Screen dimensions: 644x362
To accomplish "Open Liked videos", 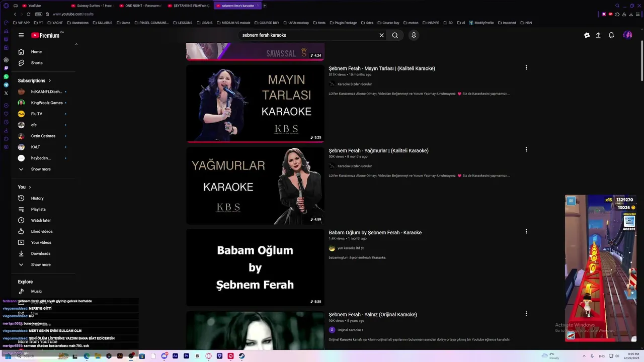I will click(44, 231).
